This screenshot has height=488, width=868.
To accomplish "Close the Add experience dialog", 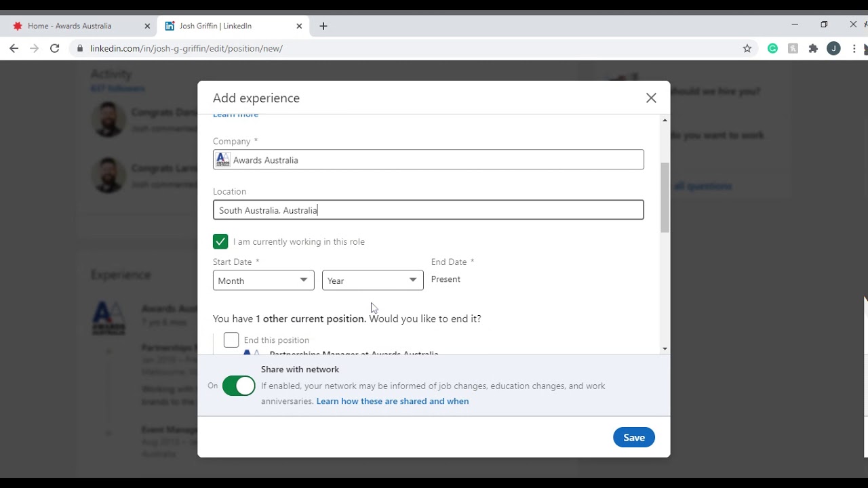I will click(651, 98).
